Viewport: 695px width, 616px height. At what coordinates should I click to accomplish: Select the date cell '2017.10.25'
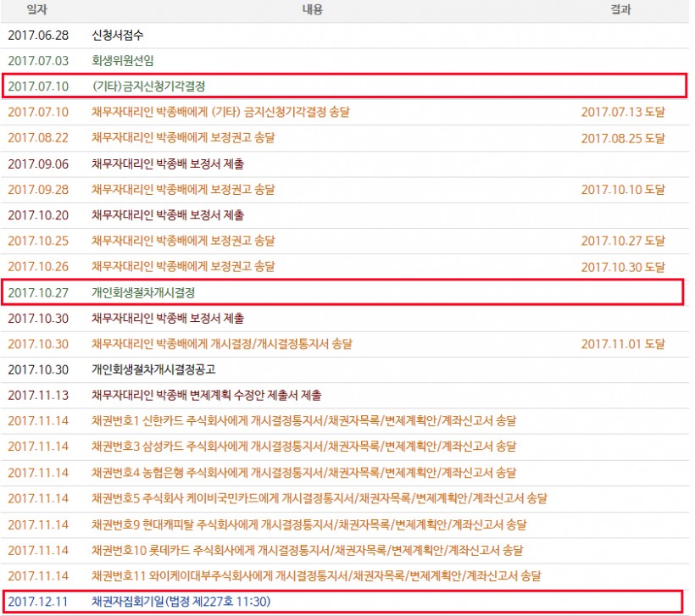pyautogui.click(x=38, y=241)
